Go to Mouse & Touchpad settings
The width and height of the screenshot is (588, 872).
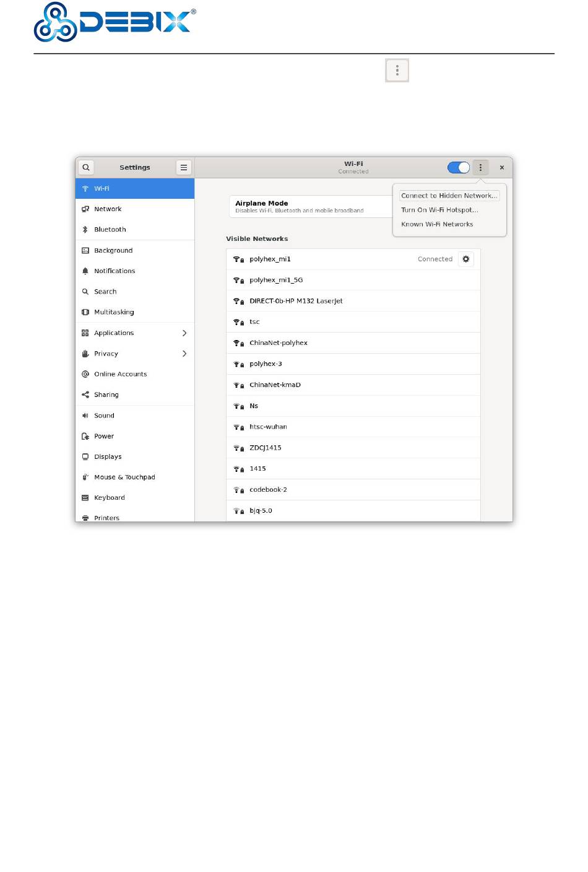(x=124, y=477)
